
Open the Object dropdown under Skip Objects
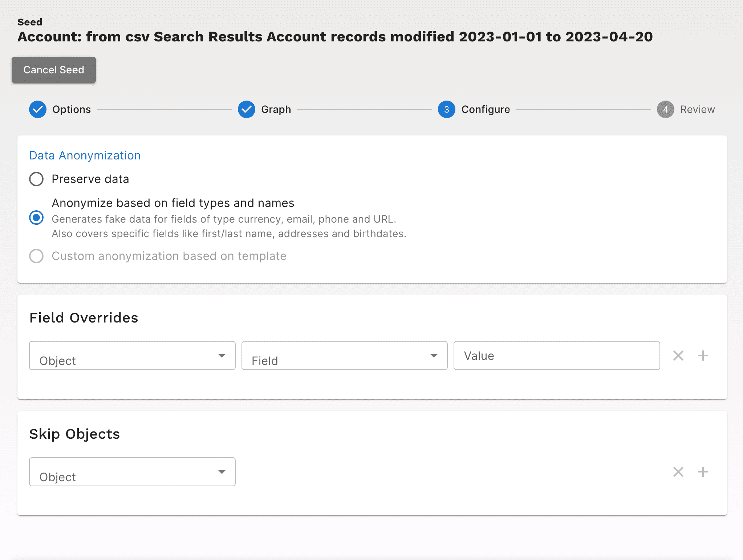pyautogui.click(x=132, y=472)
